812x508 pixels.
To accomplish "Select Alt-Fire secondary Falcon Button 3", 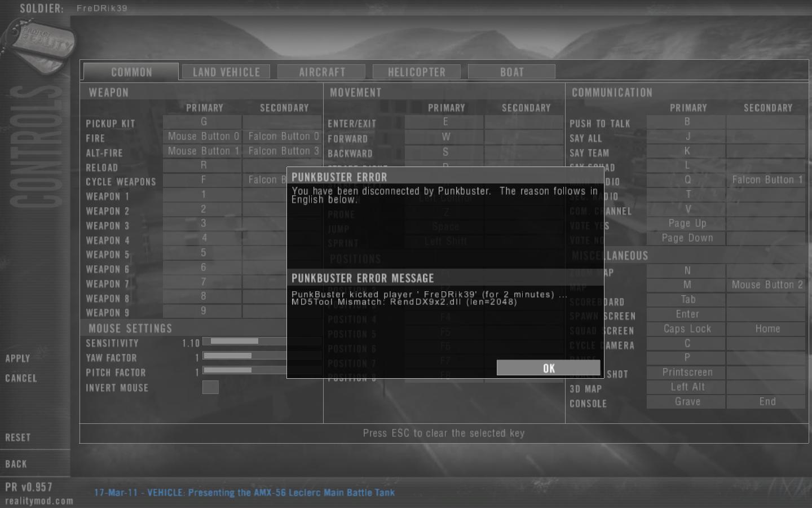I will 283,151.
